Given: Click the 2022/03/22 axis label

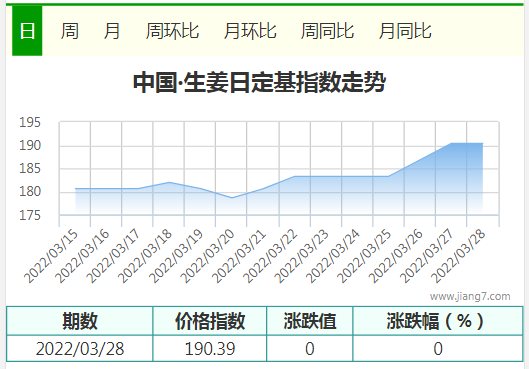Looking at the screenshot, I should click(x=271, y=256).
